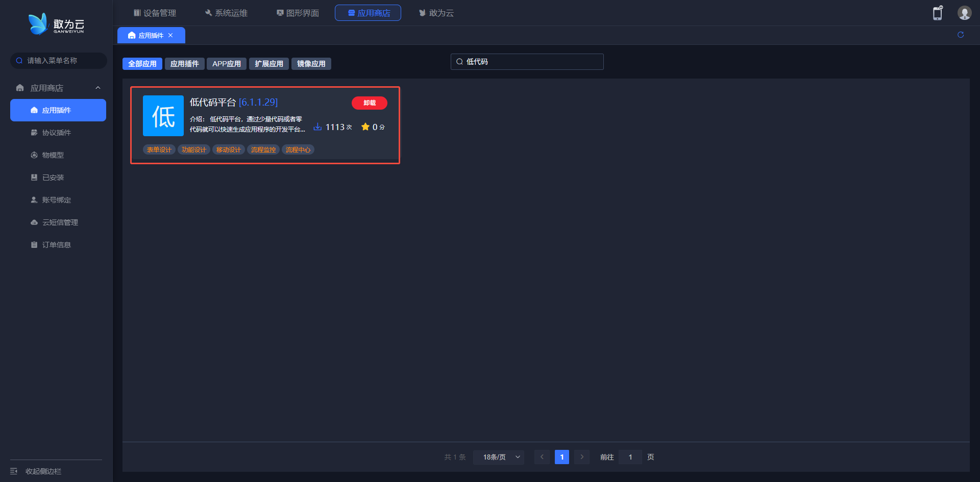Click the download count icon
Screen dimensions: 980x482
pos(317,126)
